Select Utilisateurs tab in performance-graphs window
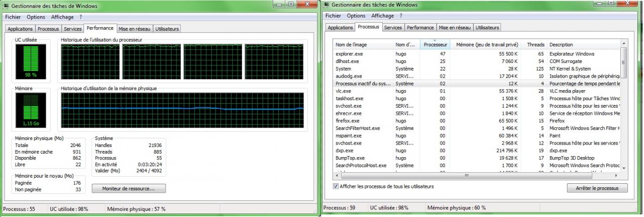The height and width of the screenshot is (217, 644). [167, 29]
